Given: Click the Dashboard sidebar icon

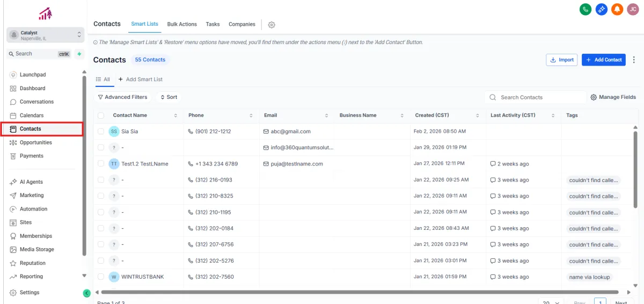Looking at the screenshot, I should tap(13, 88).
